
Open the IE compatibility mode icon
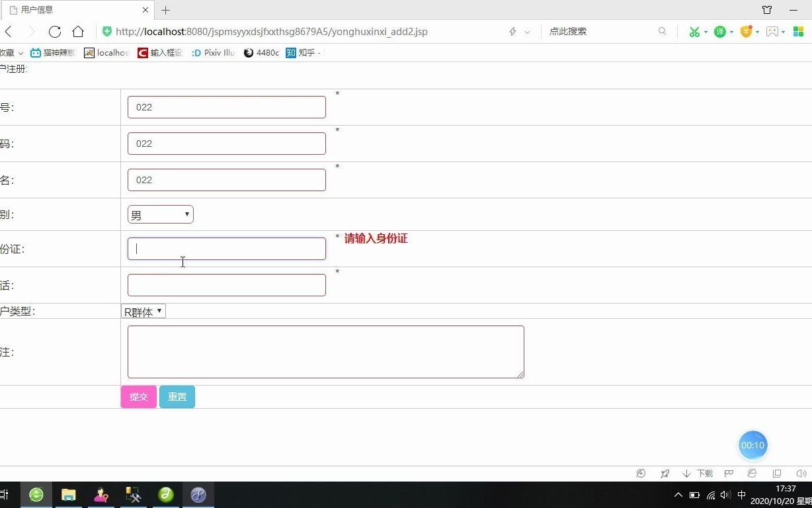751,474
